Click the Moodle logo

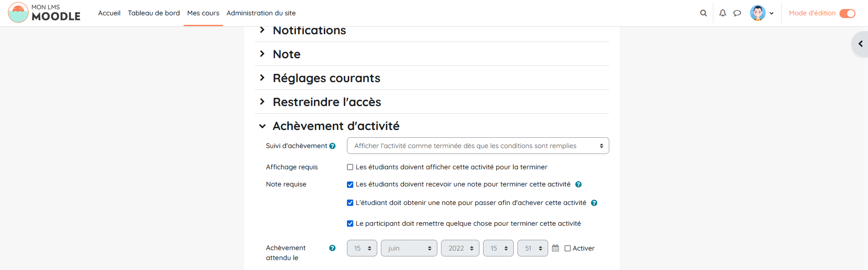pyautogui.click(x=44, y=13)
